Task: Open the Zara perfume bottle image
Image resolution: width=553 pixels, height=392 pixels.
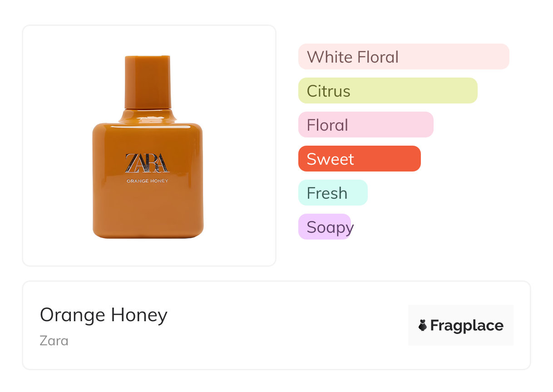Action: [x=148, y=204]
